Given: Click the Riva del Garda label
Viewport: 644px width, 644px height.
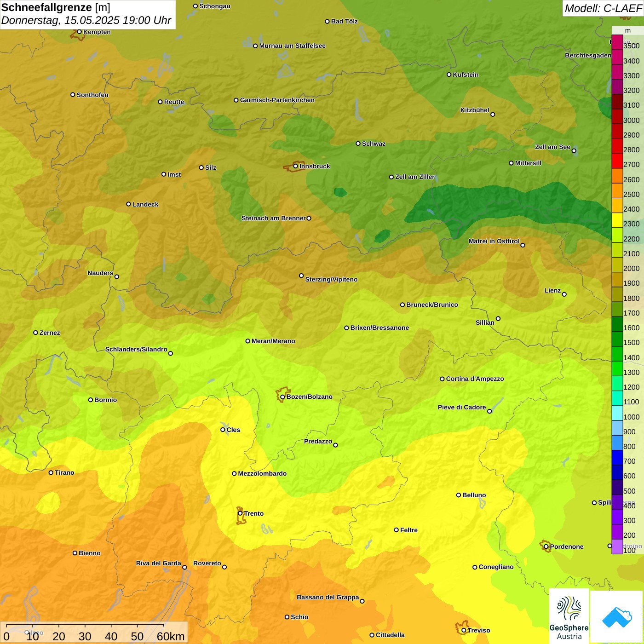Looking at the screenshot, I should coord(159,563).
